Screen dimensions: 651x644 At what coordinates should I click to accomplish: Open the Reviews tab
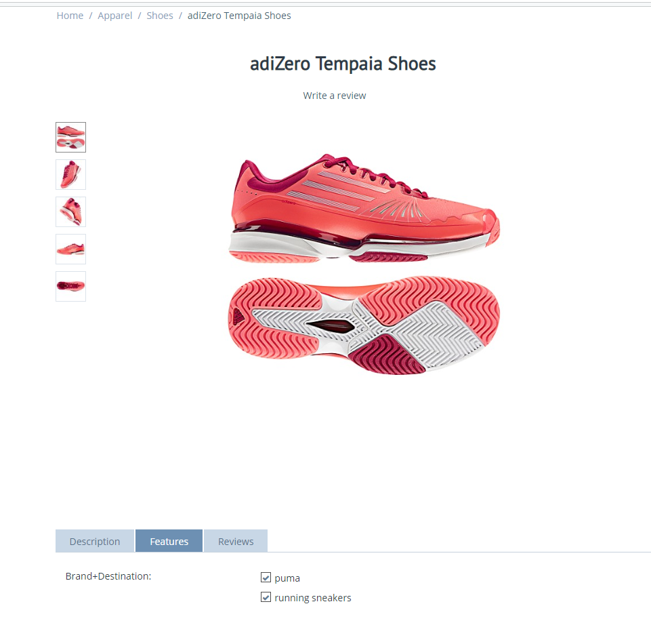tap(236, 542)
